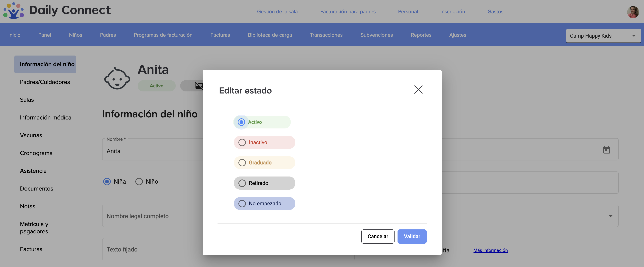The width and height of the screenshot is (644, 267).
Task: Select the Niño gender radio button
Action: 139,181
